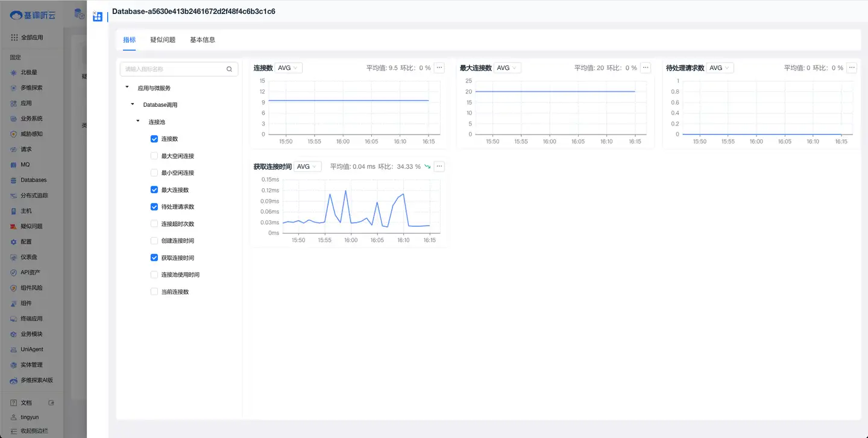Collapse the 连接池 tree node
868x438 pixels.
coord(138,121)
